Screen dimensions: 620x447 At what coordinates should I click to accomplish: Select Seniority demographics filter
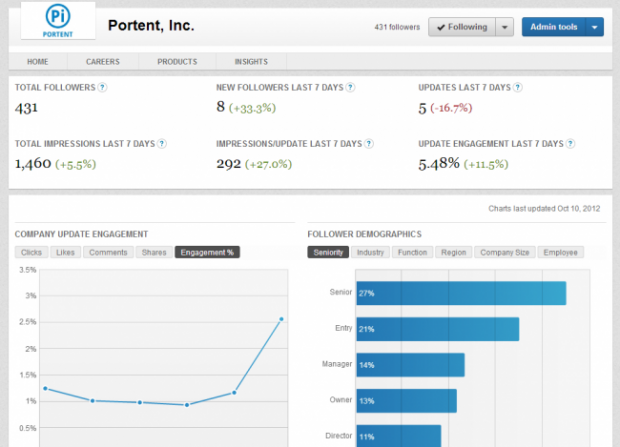point(328,252)
